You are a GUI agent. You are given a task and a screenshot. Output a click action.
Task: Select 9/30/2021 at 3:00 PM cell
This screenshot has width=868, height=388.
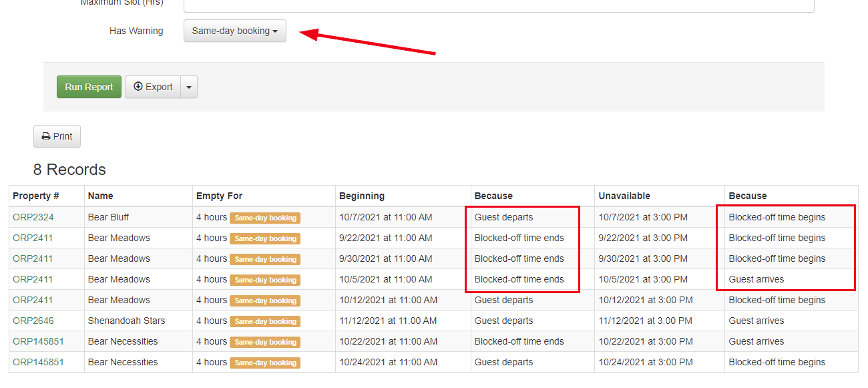click(x=660, y=258)
